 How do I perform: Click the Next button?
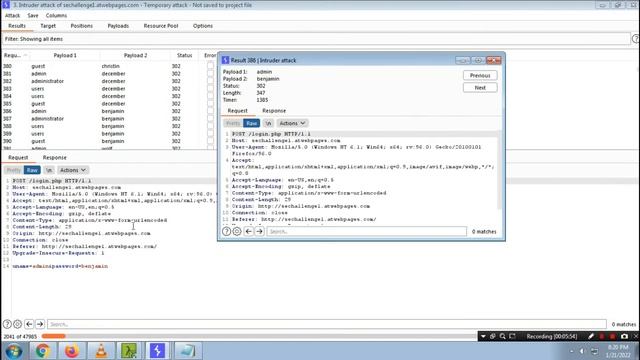pos(480,88)
